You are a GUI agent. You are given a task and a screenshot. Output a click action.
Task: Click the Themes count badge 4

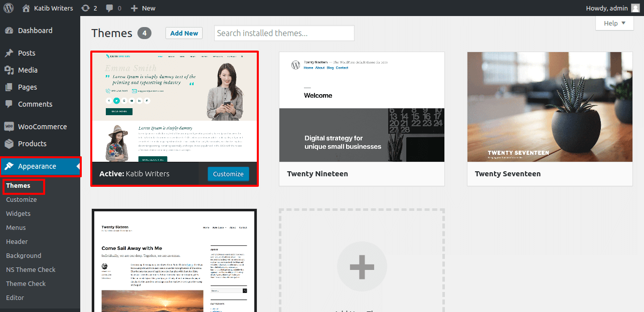pyautogui.click(x=144, y=33)
